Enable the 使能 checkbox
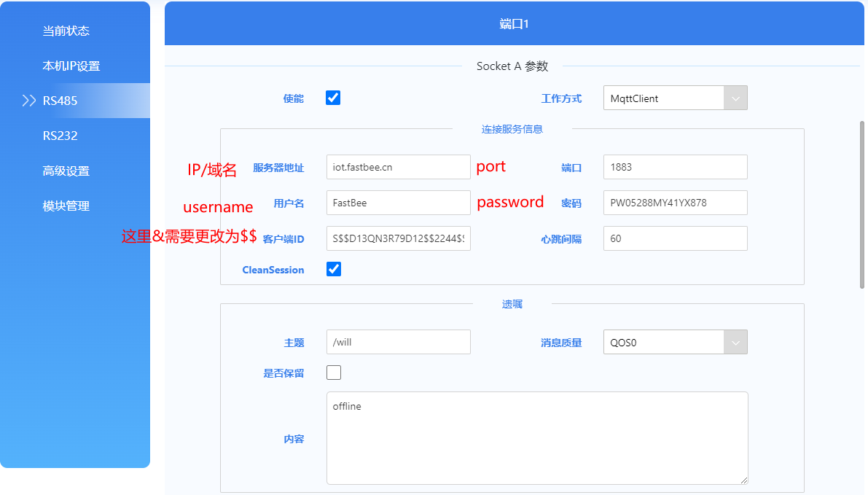 tap(333, 98)
